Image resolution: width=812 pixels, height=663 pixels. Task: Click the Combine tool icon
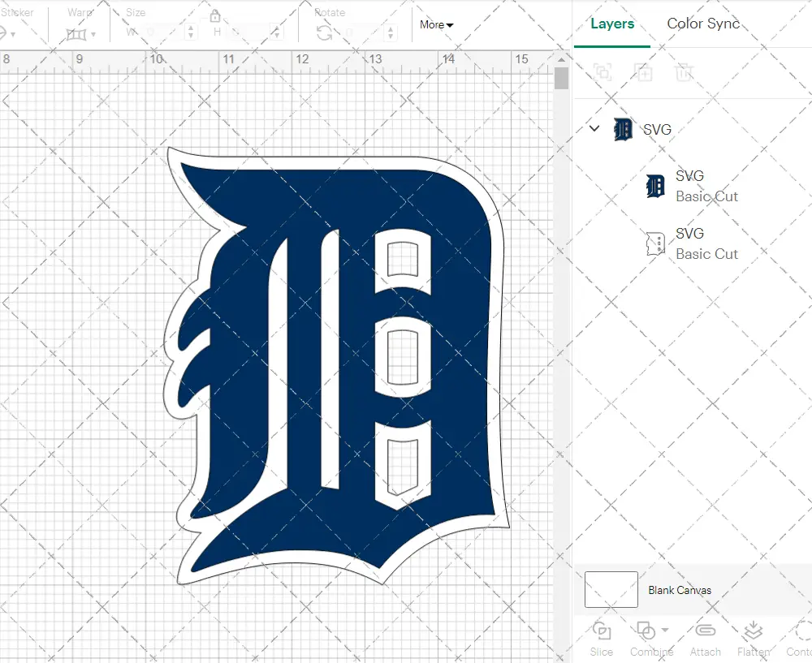click(646, 631)
